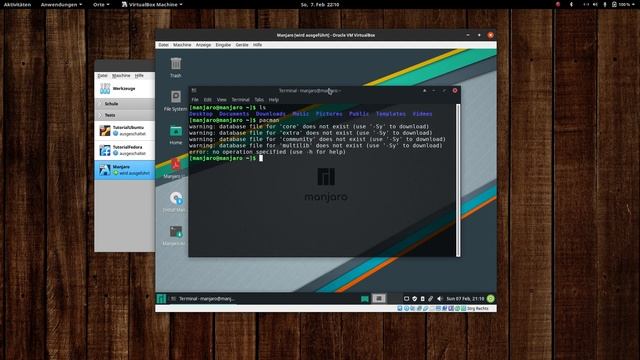Click 'Strg Rechts' host key label in status bar

click(x=478, y=309)
